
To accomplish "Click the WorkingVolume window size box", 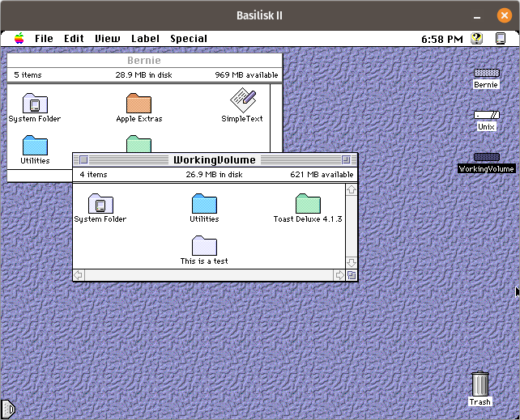I will pos(352,275).
